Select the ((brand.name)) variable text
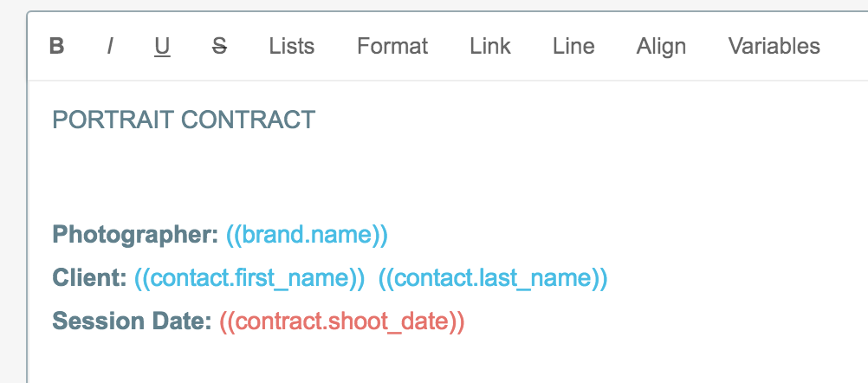The image size is (868, 383). point(307,235)
